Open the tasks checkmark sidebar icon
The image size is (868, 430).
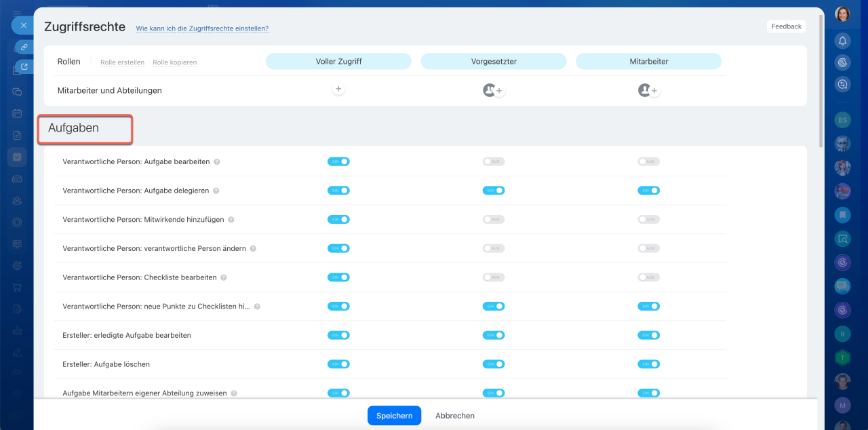[17, 157]
